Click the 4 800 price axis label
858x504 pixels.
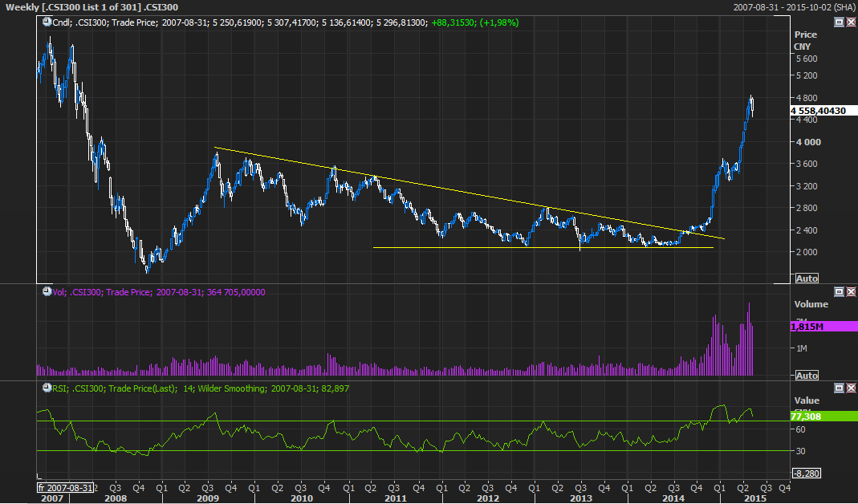(806, 99)
